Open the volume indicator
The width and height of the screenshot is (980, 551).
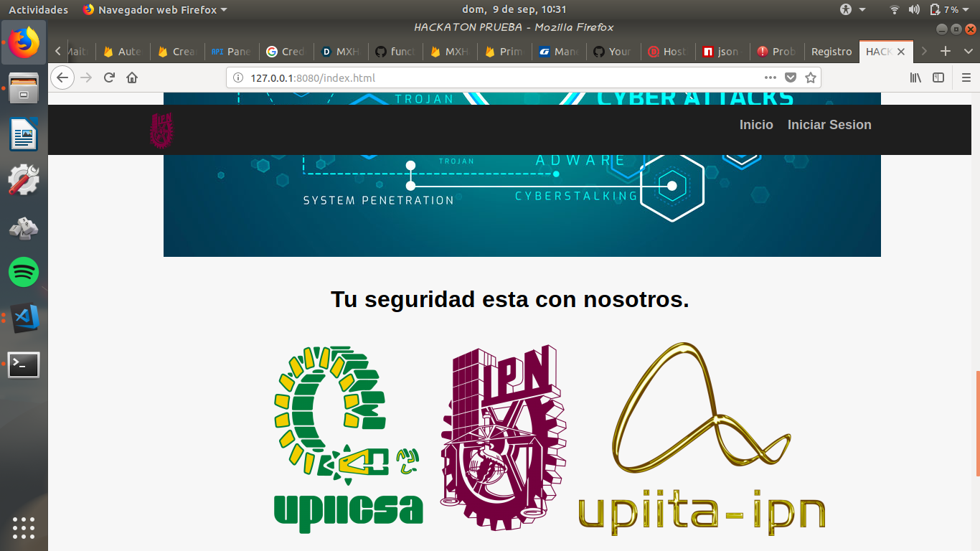point(914,9)
